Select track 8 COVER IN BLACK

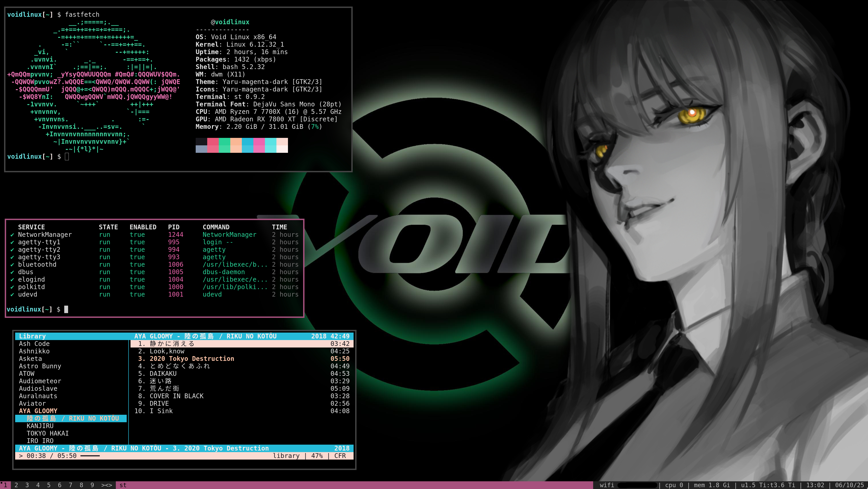242,396
